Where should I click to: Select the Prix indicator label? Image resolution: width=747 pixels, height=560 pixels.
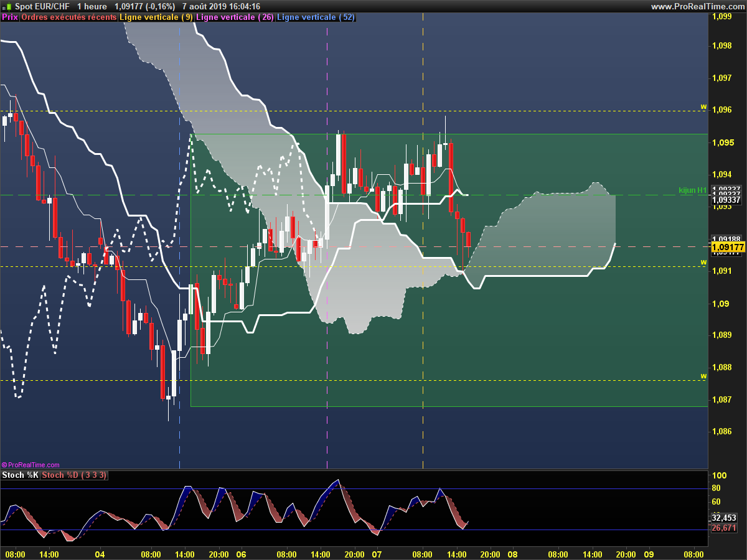[x=10, y=17]
